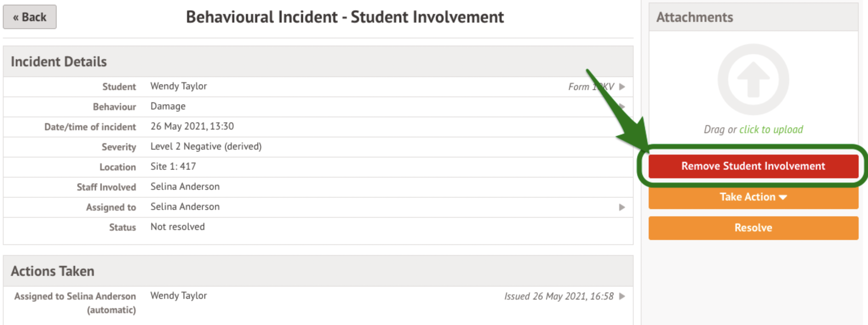This screenshot has width=868, height=325.
Task: Click the Resolve button
Action: tap(753, 228)
